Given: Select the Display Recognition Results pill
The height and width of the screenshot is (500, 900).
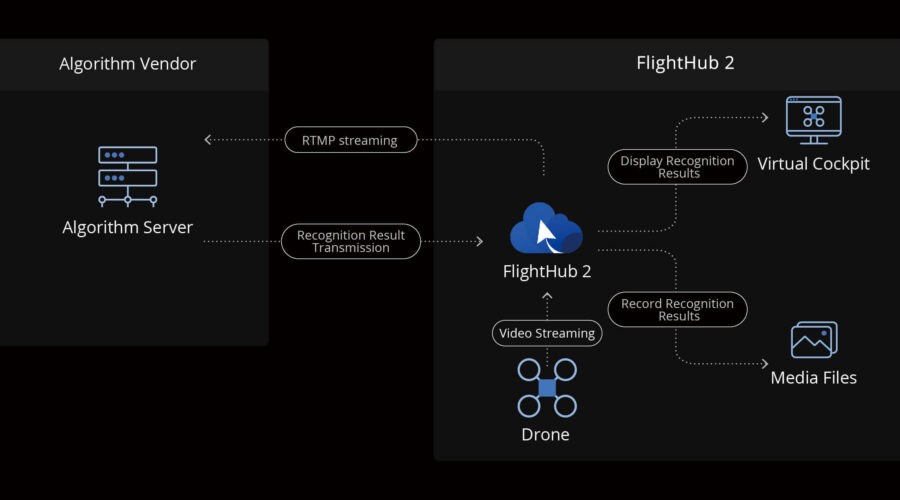Looking at the screenshot, I should [677, 167].
